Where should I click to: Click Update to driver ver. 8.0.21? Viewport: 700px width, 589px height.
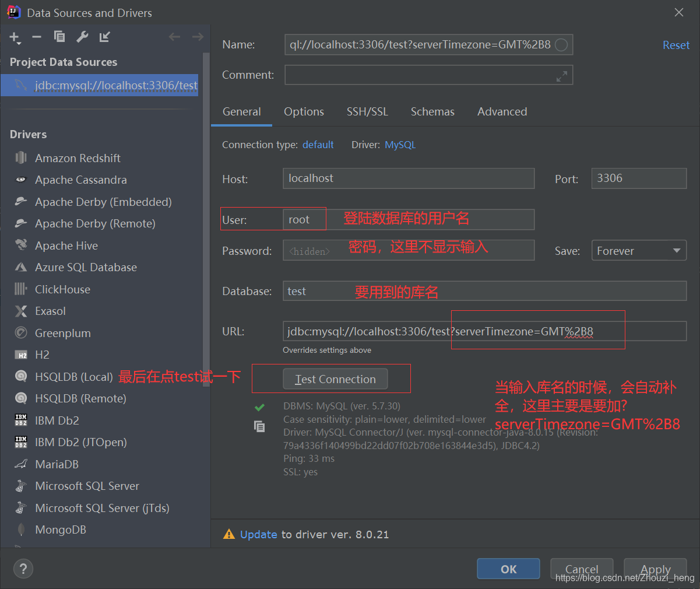259,534
